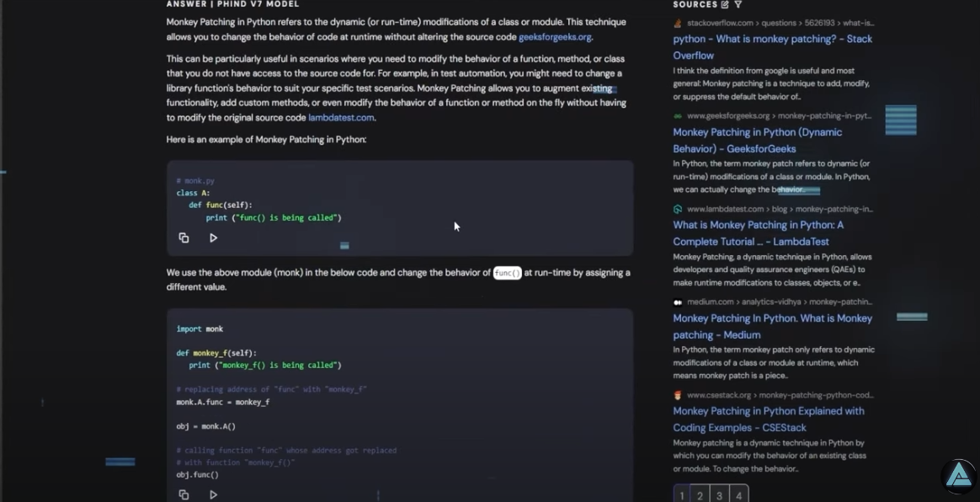Run the first code block with play icon
Screen dimensions: 980x502
tap(213, 238)
